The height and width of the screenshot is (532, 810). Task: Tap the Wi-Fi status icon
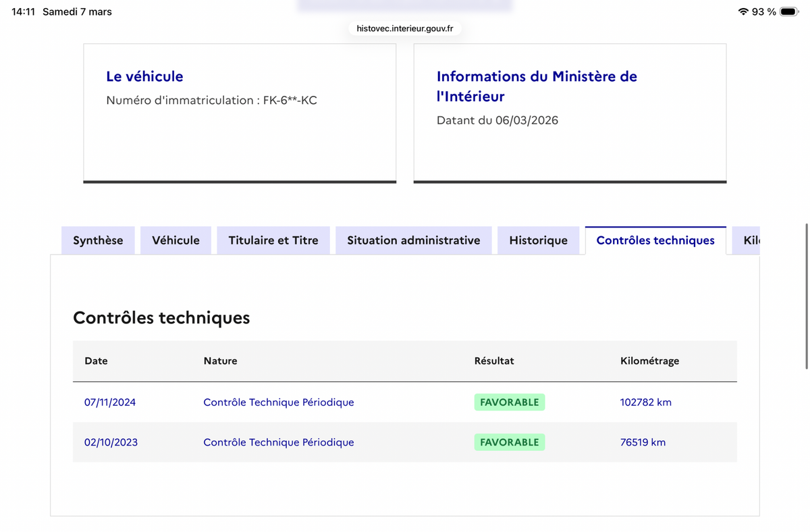click(x=743, y=11)
